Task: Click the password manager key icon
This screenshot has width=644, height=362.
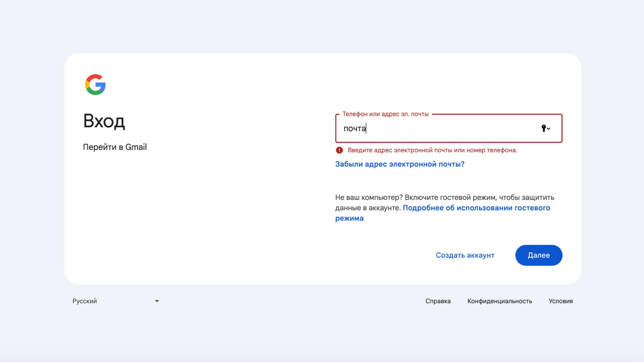Action: [544, 128]
